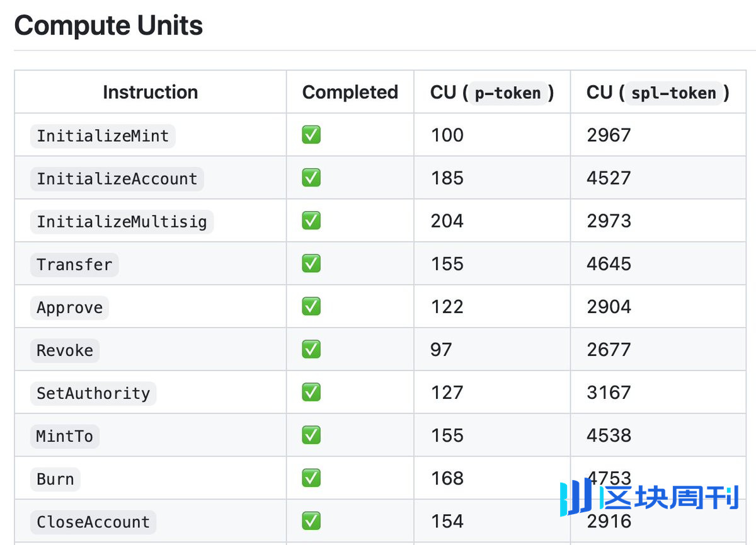Click the Transfer instruction name
This screenshot has height=545, width=756.
(x=74, y=265)
